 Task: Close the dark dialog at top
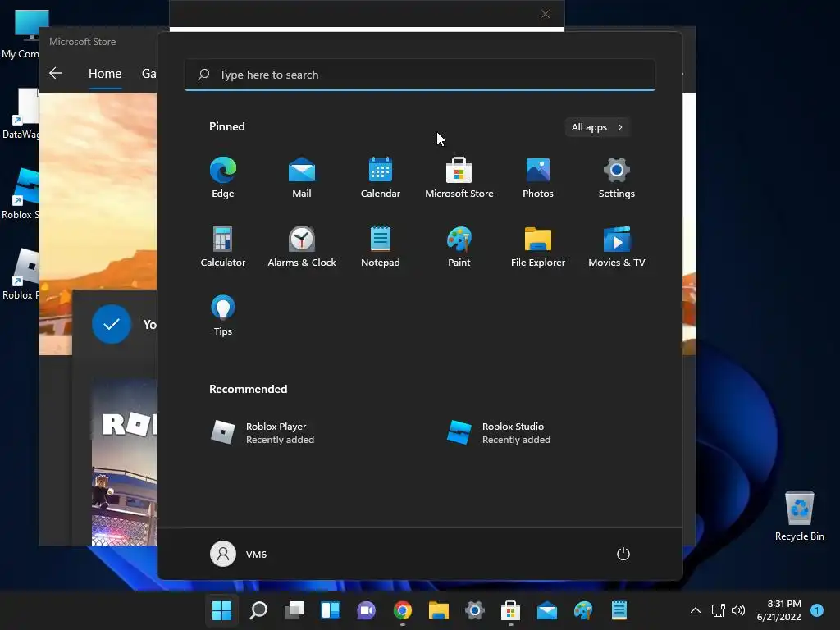tap(546, 14)
